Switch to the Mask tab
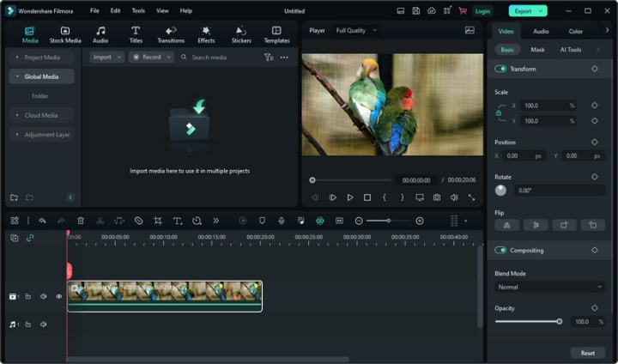Image resolution: width=618 pixels, height=364 pixels. pos(537,50)
